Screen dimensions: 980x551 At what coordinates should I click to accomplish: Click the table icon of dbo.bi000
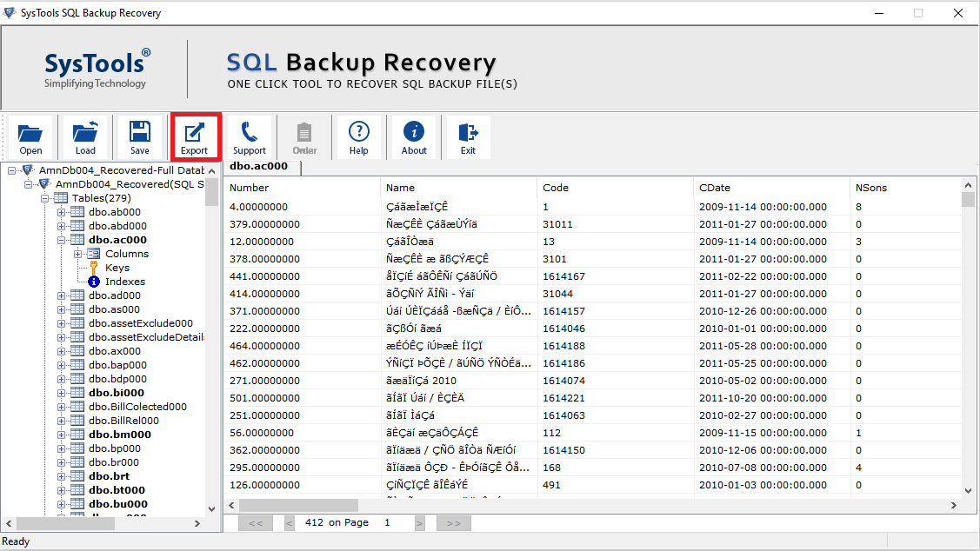[77, 392]
